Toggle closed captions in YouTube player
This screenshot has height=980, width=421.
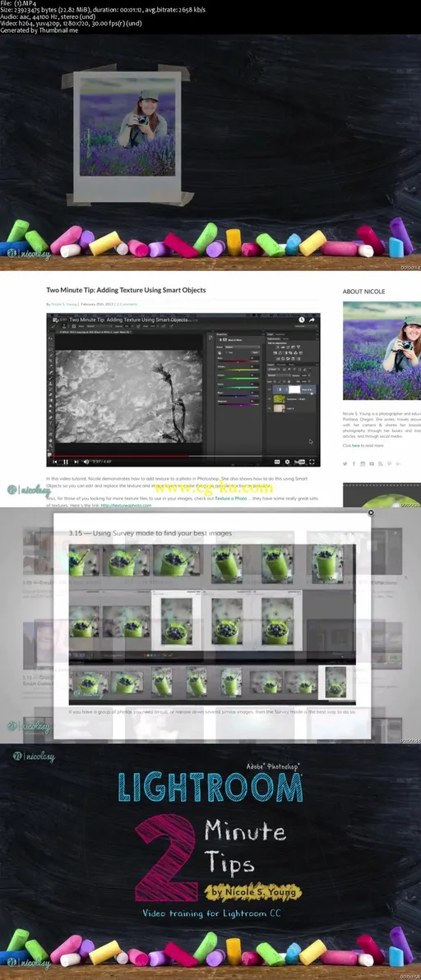[276, 462]
